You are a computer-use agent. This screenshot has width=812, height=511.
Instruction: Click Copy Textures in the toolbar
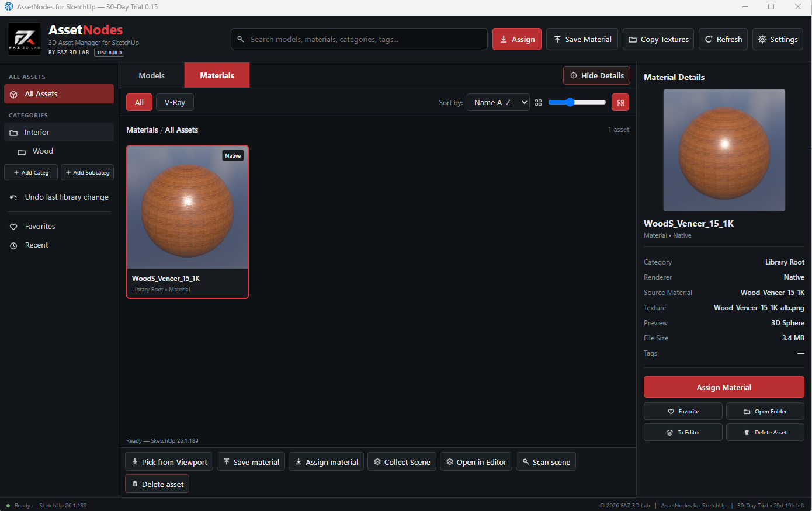[658, 39]
